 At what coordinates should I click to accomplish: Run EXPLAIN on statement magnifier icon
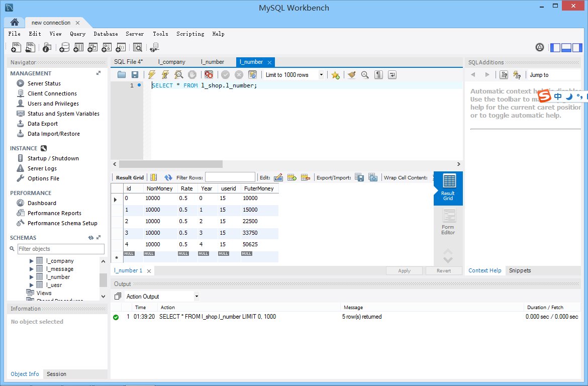[x=179, y=75]
